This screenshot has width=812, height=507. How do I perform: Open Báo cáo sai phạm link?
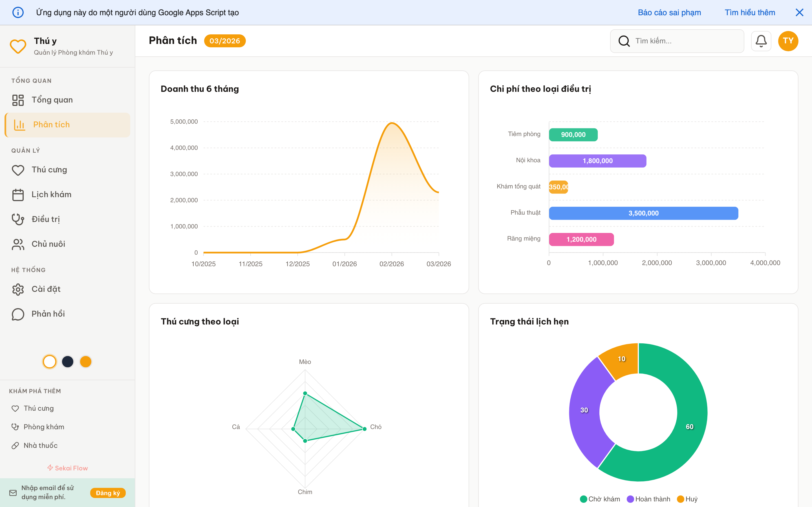[669, 12]
